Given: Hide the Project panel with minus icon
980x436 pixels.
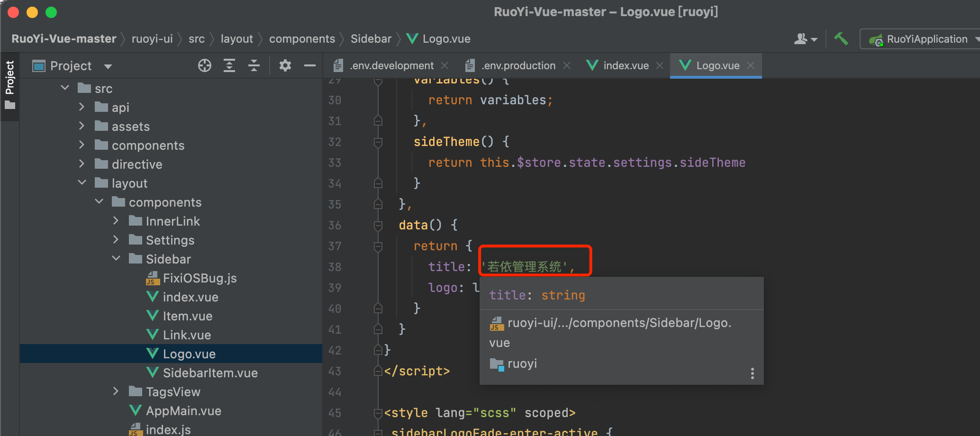Looking at the screenshot, I should pyautogui.click(x=310, y=65).
